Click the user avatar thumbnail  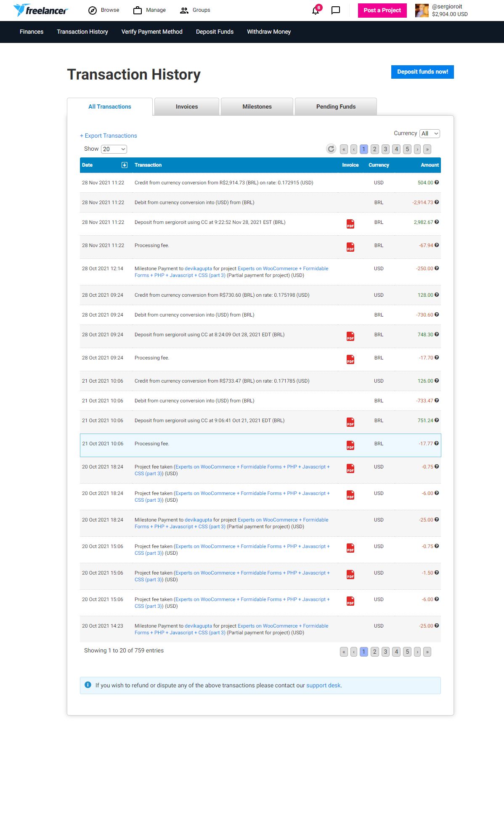[x=422, y=11]
